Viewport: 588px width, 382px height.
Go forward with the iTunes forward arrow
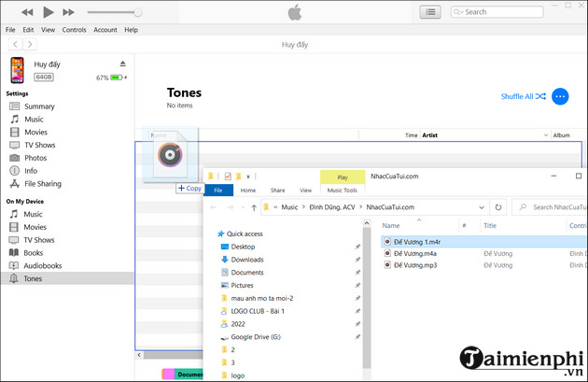[x=30, y=44]
